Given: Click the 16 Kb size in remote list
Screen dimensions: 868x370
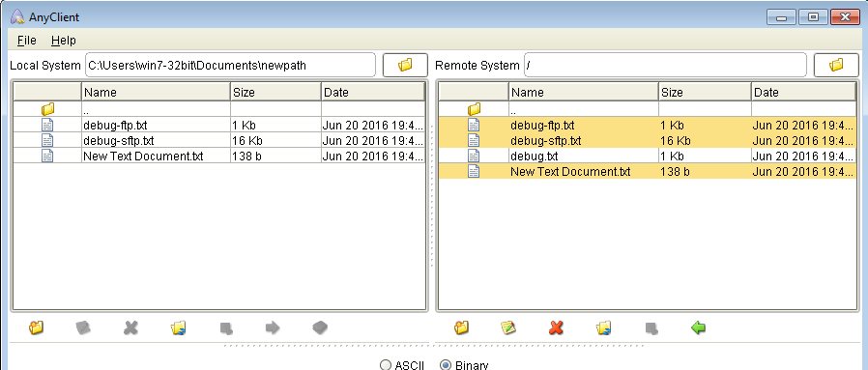Looking at the screenshot, I should pyautogui.click(x=676, y=140).
